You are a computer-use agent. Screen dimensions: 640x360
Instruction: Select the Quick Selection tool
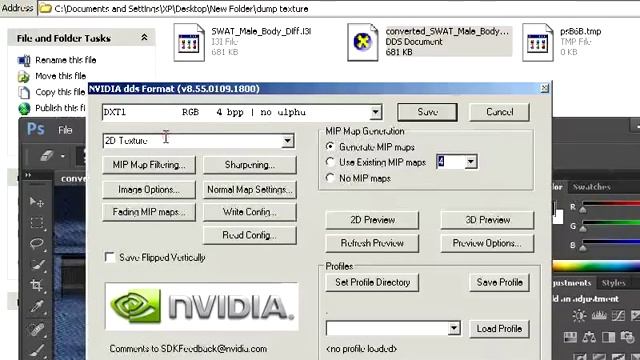tap(37, 265)
